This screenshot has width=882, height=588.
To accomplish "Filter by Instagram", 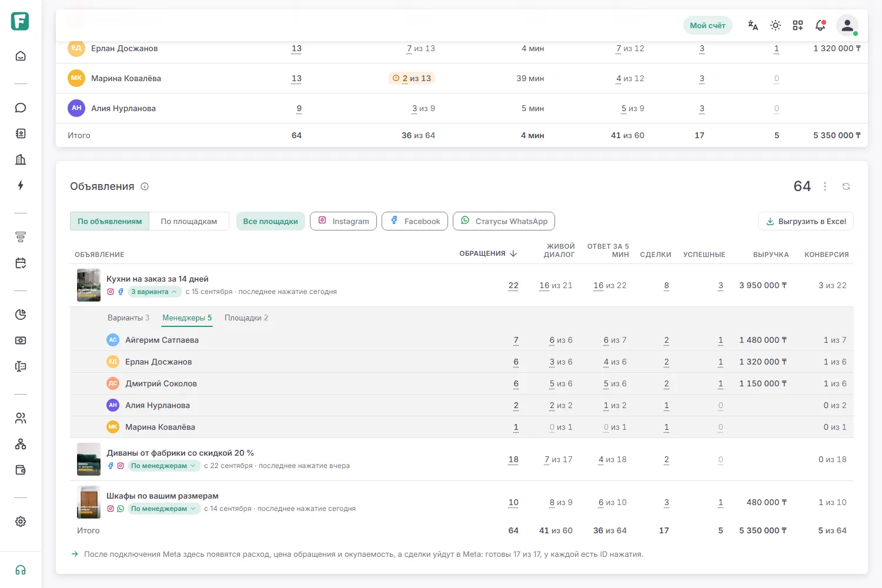I will pyautogui.click(x=343, y=221).
